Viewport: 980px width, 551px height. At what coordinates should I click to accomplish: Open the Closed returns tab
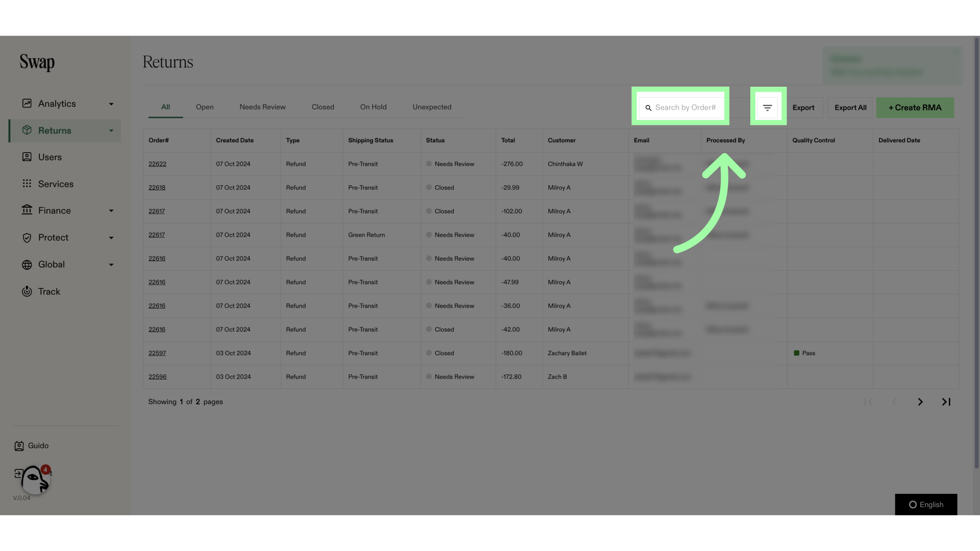point(323,107)
